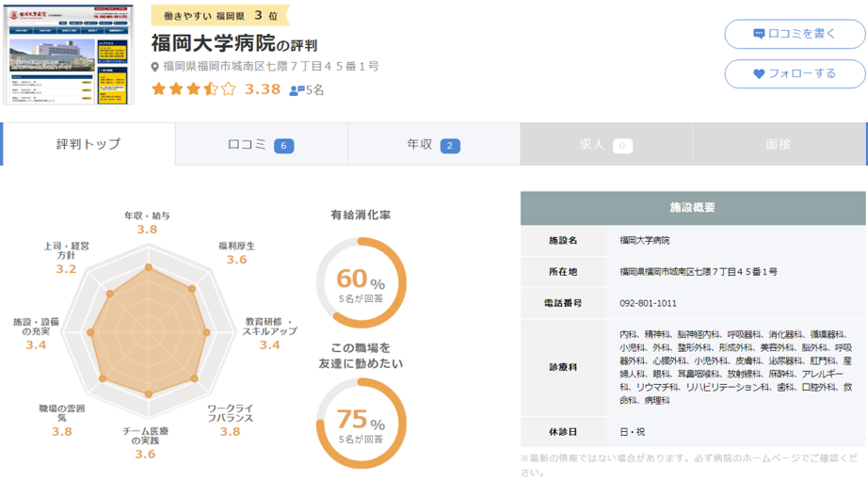Switch to the 年収 tab
The width and height of the screenshot is (868, 481).
[x=434, y=144]
